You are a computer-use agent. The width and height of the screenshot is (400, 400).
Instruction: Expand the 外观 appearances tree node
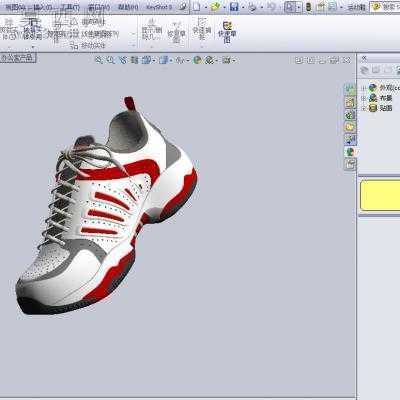tap(364, 88)
